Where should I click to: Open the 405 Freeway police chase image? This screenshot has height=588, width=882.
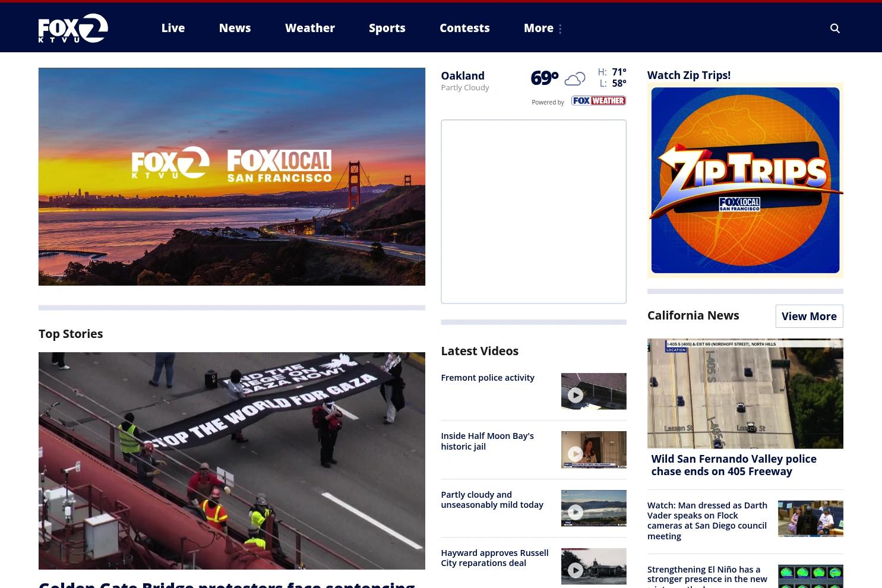(x=745, y=393)
